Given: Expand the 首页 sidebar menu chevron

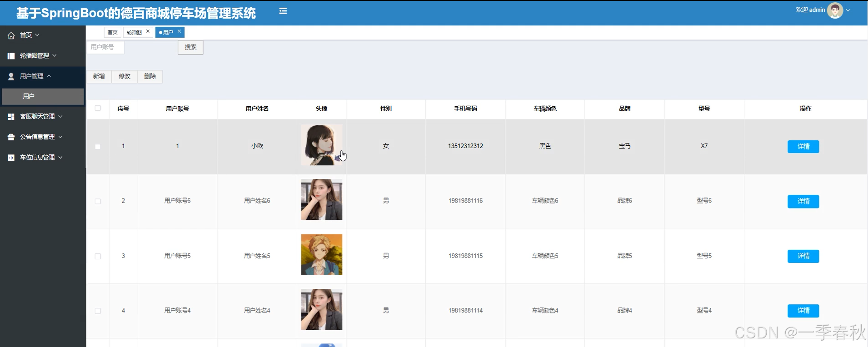Looking at the screenshot, I should click(x=37, y=35).
